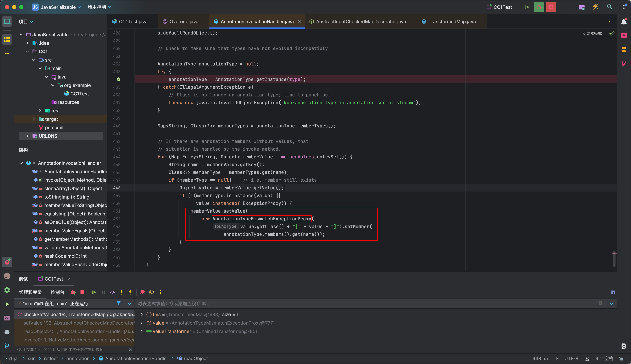
Task: Select pom.xml in project tree
Action: (x=54, y=127)
